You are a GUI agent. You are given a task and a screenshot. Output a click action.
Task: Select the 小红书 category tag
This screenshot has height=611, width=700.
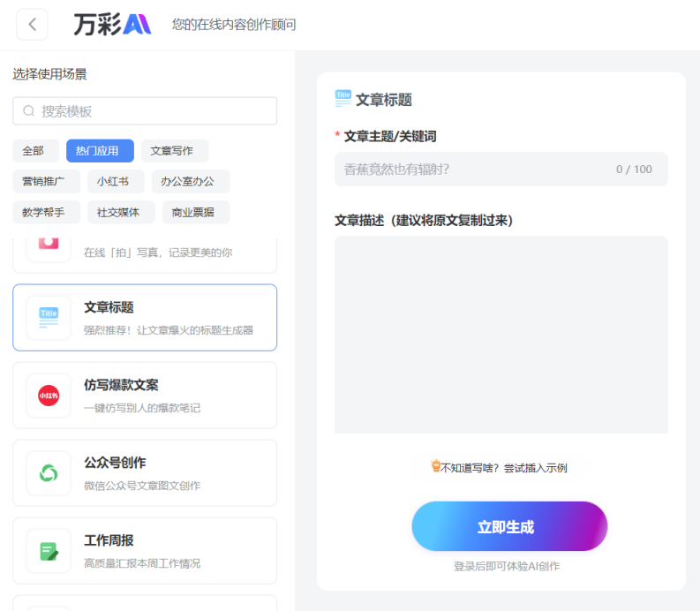click(x=114, y=182)
